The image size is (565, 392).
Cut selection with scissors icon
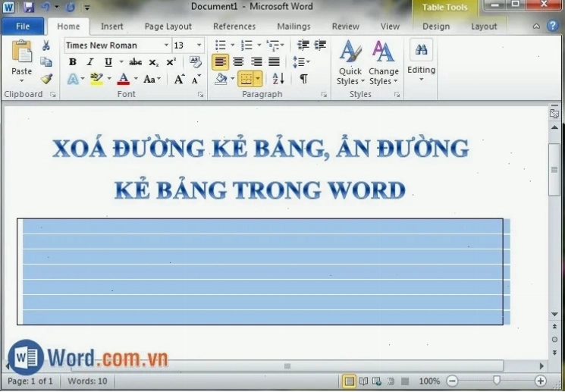point(46,45)
